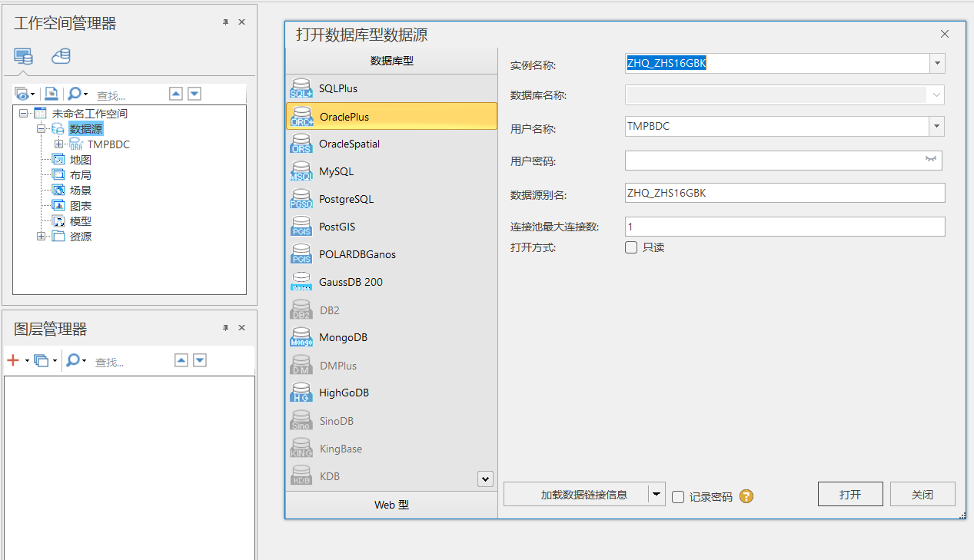Close the 打开数据库型数据源 dialog
This screenshot has width=974, height=560.
coord(945,34)
